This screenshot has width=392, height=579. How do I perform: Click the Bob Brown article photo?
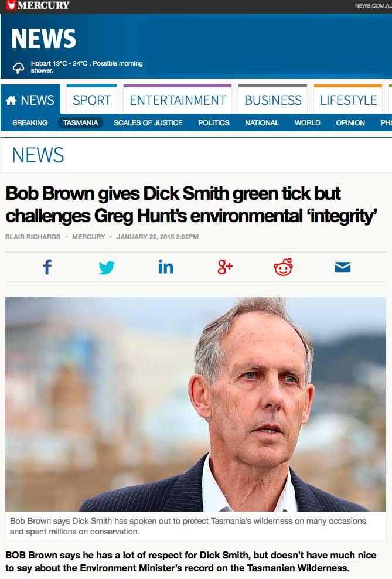coord(196,404)
